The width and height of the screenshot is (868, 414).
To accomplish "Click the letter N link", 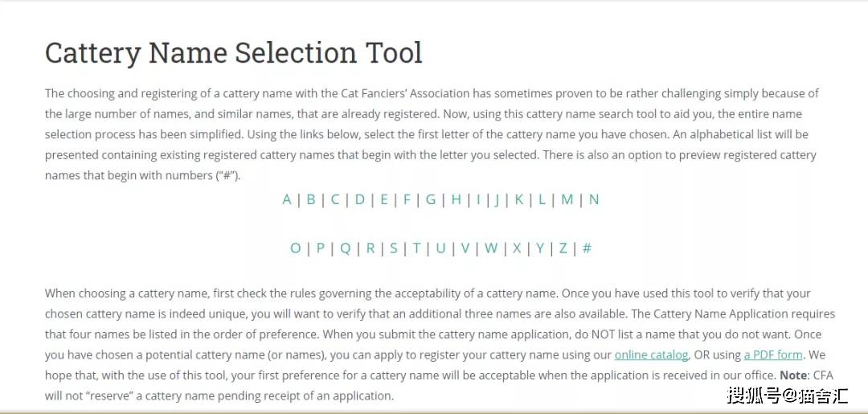I will (x=594, y=199).
